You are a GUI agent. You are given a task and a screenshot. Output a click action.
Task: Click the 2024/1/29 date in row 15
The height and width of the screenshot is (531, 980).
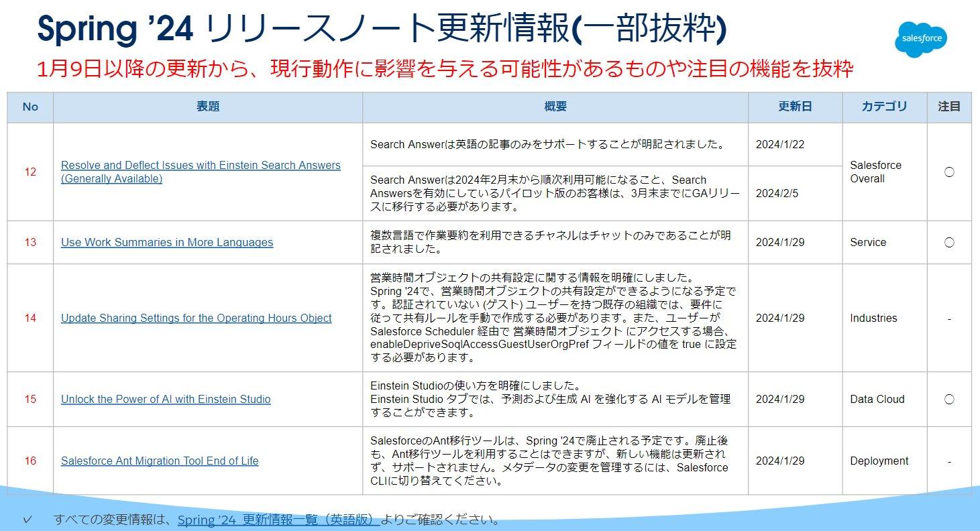click(780, 399)
